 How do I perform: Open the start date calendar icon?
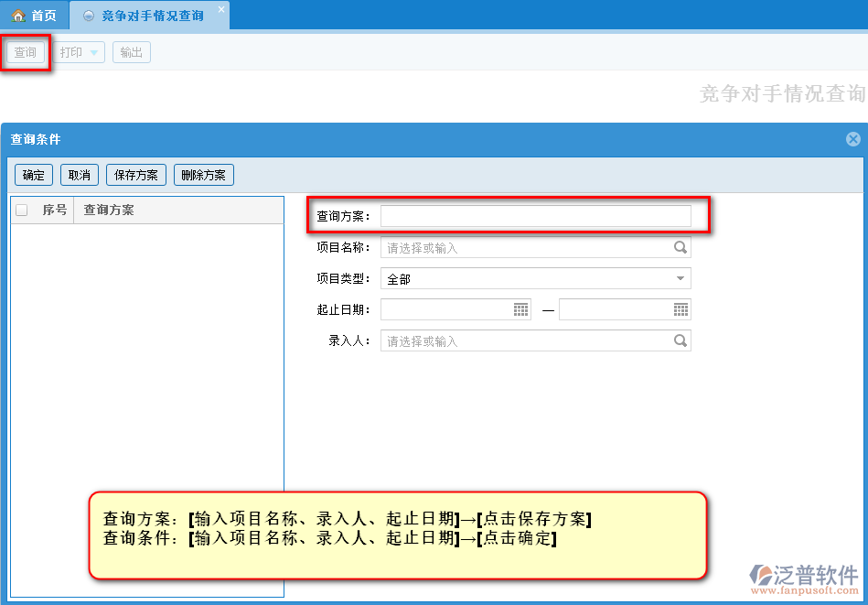coord(521,309)
